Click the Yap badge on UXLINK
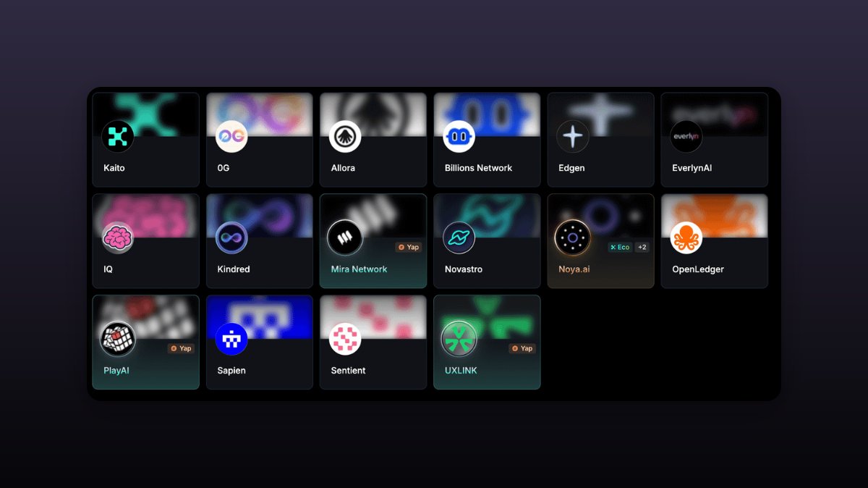This screenshot has height=488, width=868. point(522,348)
